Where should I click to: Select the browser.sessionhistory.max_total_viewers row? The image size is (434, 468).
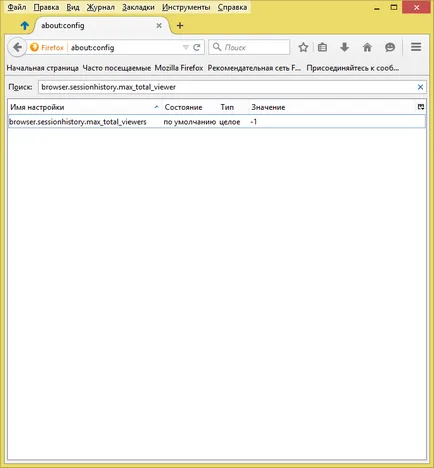pos(217,122)
